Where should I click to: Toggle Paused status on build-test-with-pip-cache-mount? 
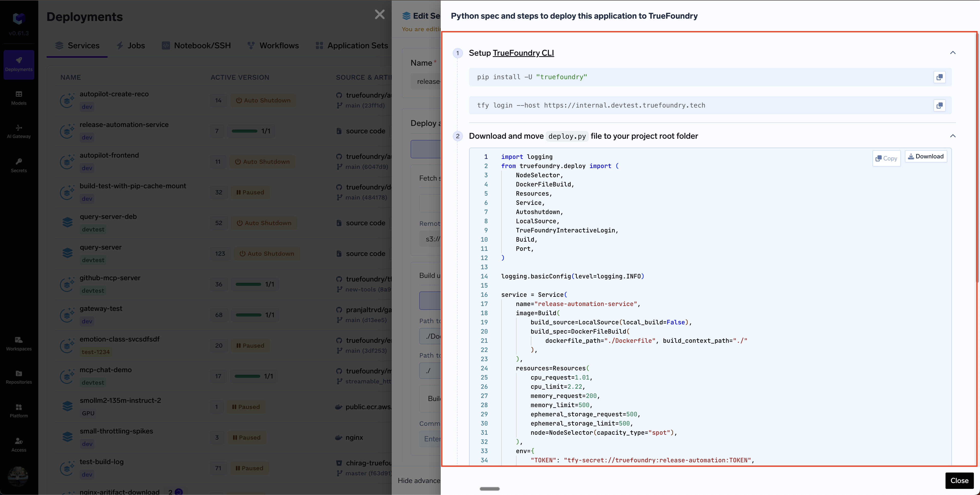point(250,192)
